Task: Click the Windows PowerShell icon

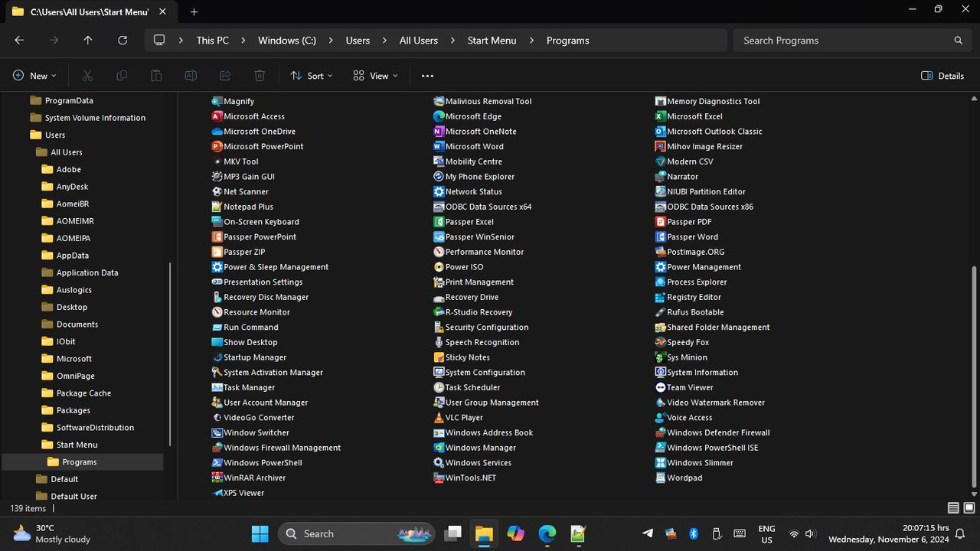Action: [217, 463]
